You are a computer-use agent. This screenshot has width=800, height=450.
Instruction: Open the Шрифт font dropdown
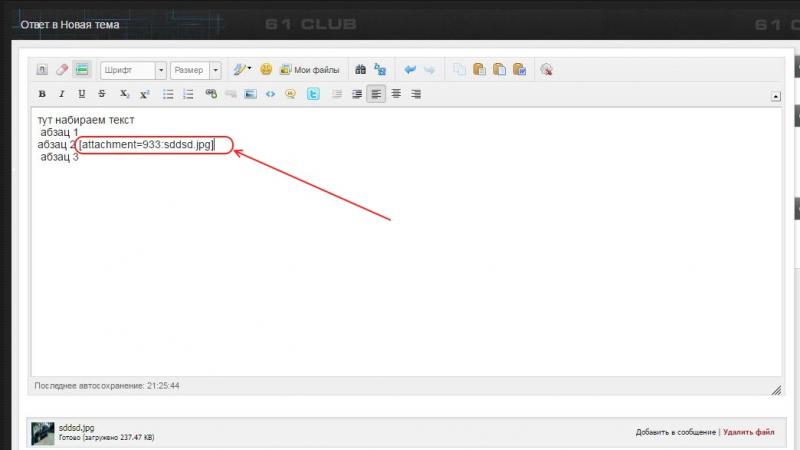click(133, 70)
